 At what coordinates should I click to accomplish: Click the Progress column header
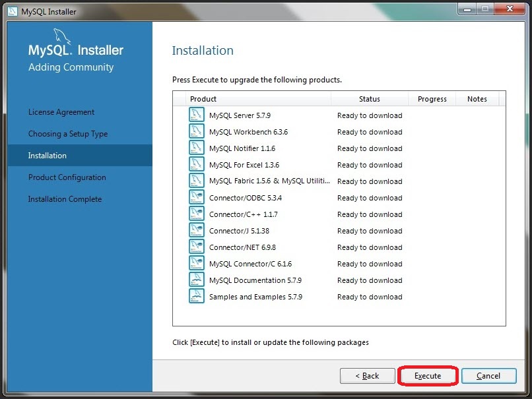[x=432, y=99]
